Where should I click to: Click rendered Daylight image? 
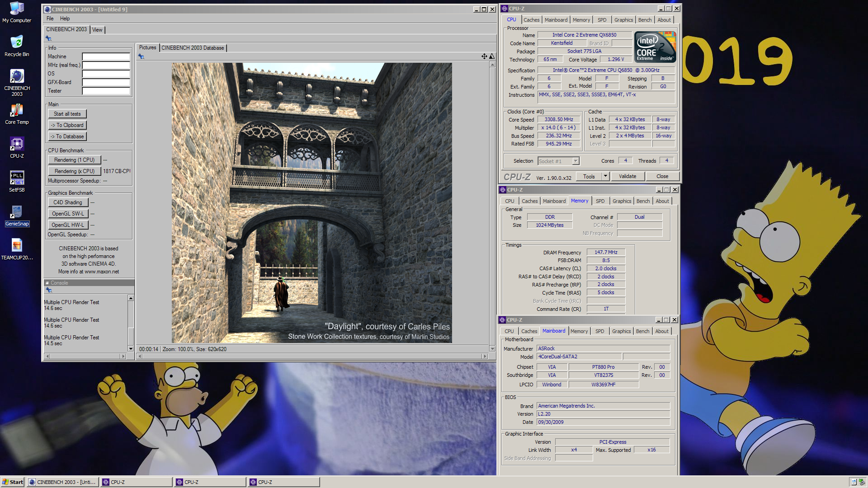tap(311, 203)
